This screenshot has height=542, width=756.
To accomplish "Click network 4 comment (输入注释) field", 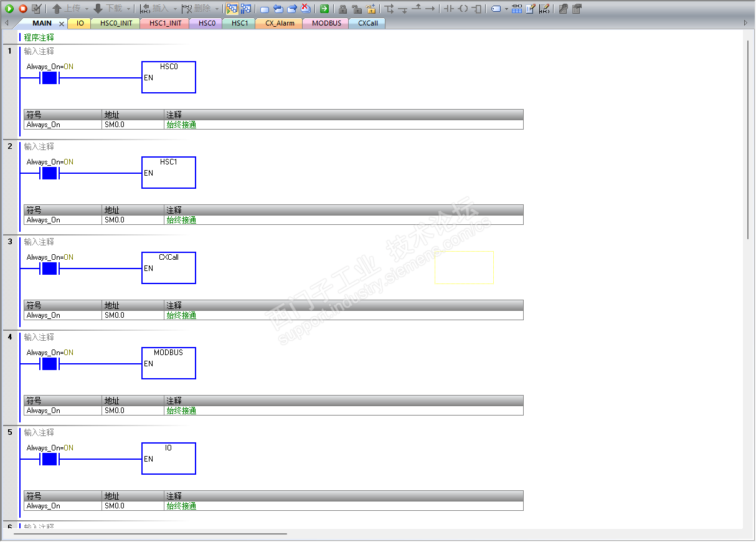I will [39, 337].
